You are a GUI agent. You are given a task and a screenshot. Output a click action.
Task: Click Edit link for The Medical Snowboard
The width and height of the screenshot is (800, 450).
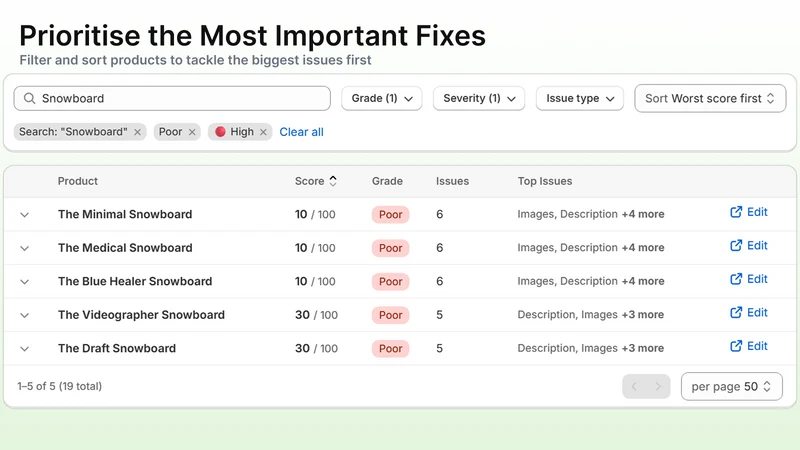tap(757, 246)
